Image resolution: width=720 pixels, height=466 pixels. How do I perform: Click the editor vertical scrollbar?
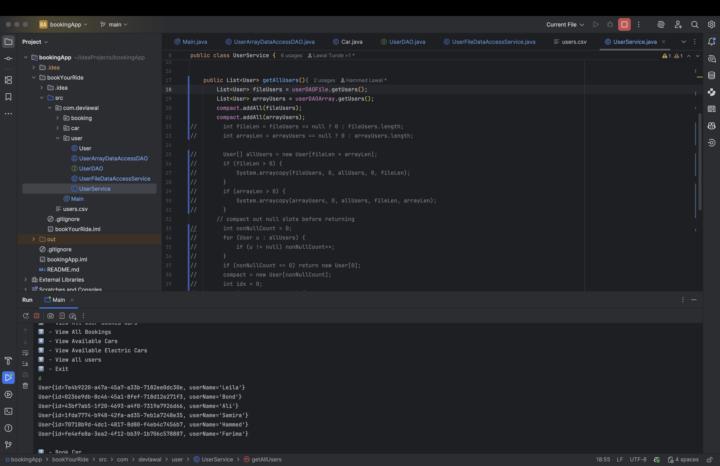click(700, 161)
